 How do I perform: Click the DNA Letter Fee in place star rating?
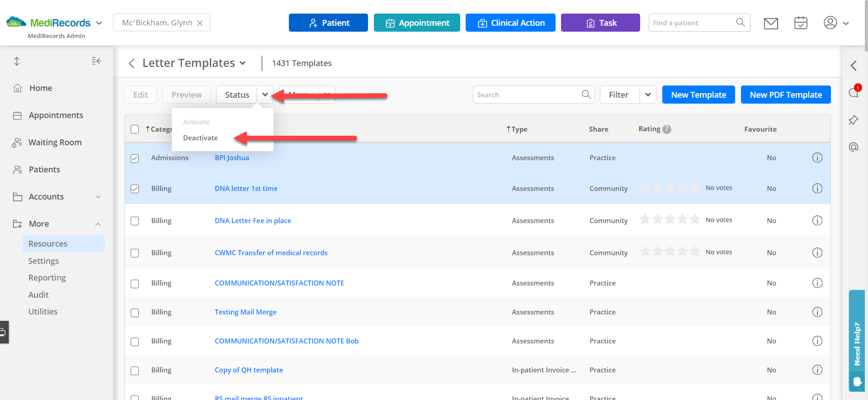pyautogui.click(x=670, y=219)
